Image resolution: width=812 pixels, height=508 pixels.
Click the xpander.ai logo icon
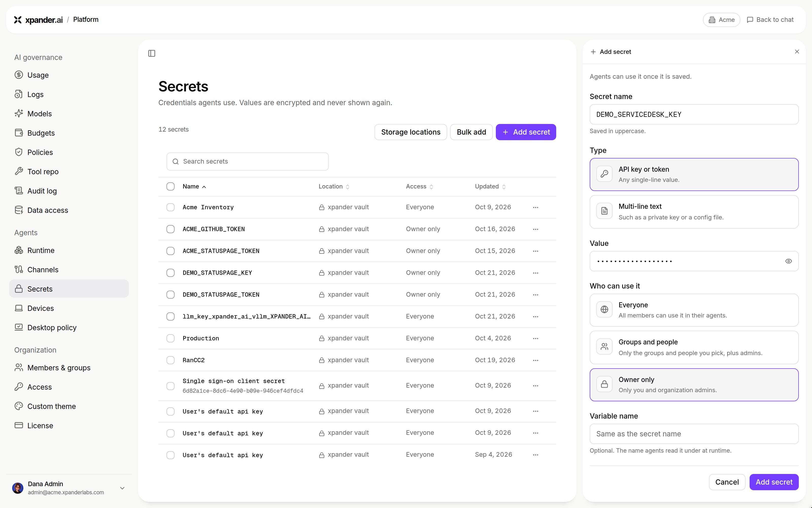pos(18,20)
